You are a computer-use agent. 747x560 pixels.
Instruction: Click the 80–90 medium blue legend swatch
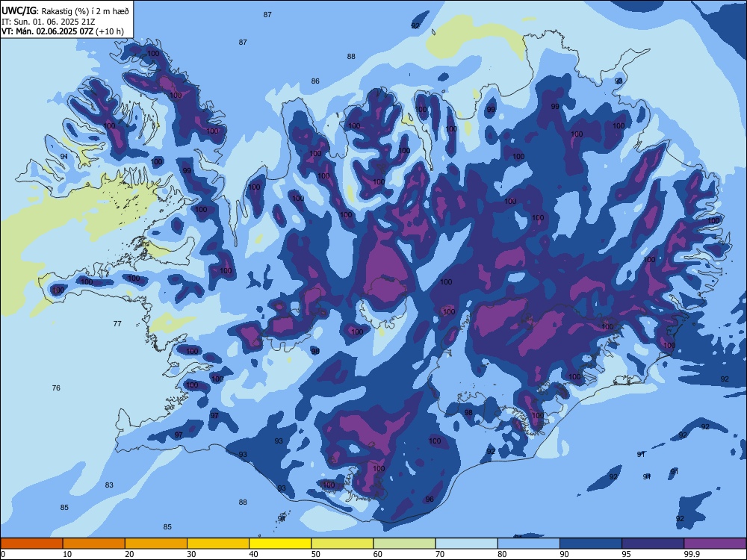coord(529,544)
